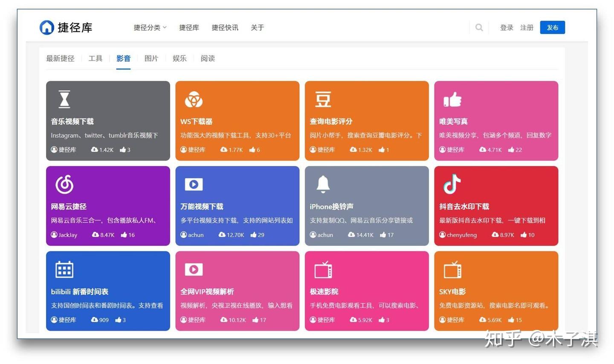Open the 关于 navigation item
This screenshot has height=364, width=614.
point(258,28)
